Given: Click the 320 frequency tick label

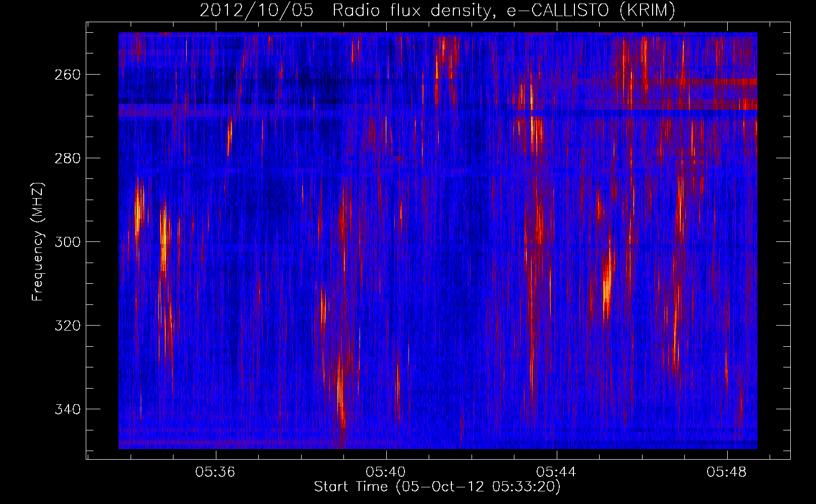Looking at the screenshot, I should click(x=67, y=326).
